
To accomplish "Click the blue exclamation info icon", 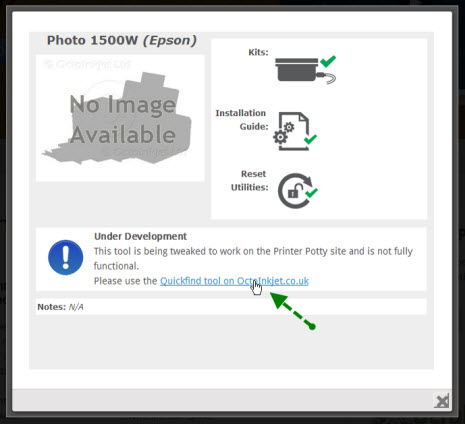I will [x=66, y=257].
